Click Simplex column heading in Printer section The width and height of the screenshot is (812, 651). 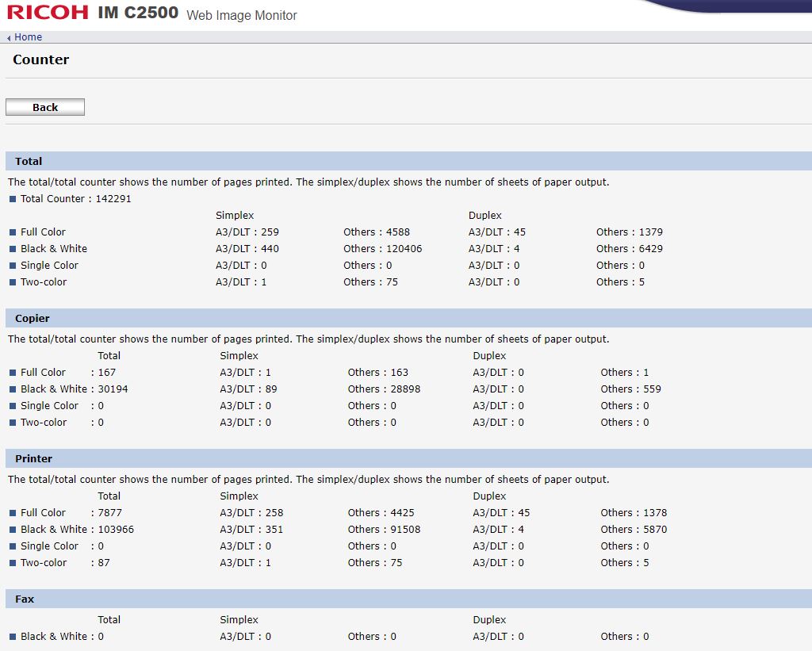[x=239, y=496]
